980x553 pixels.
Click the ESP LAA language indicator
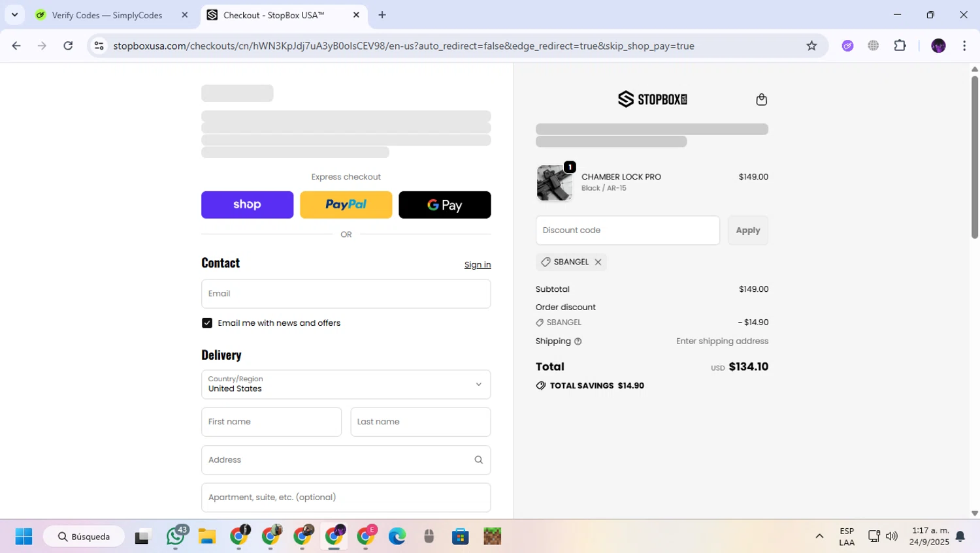tap(847, 537)
